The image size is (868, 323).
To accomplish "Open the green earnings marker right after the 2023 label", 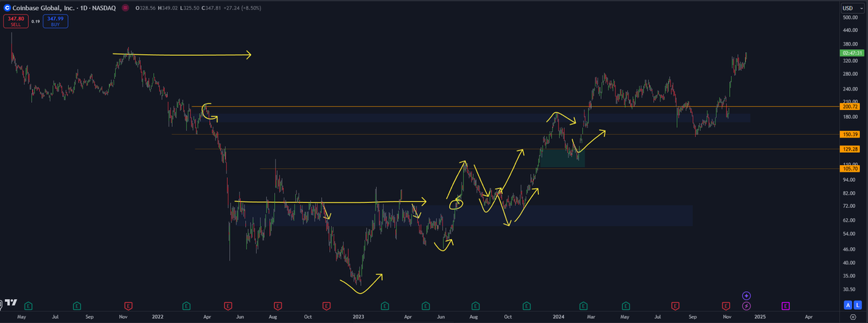I will (385, 306).
